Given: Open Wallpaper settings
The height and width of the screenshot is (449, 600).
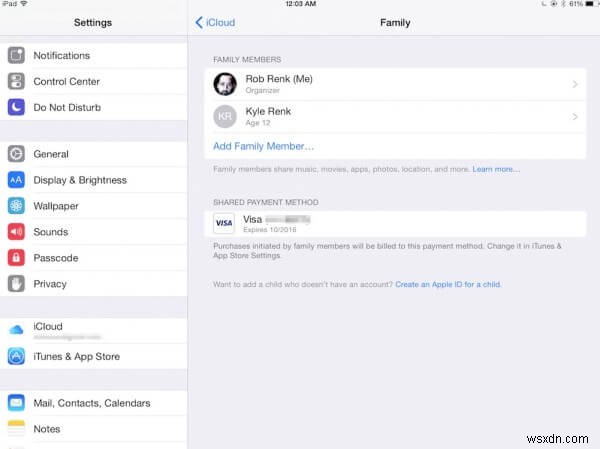Looking at the screenshot, I should 94,206.
